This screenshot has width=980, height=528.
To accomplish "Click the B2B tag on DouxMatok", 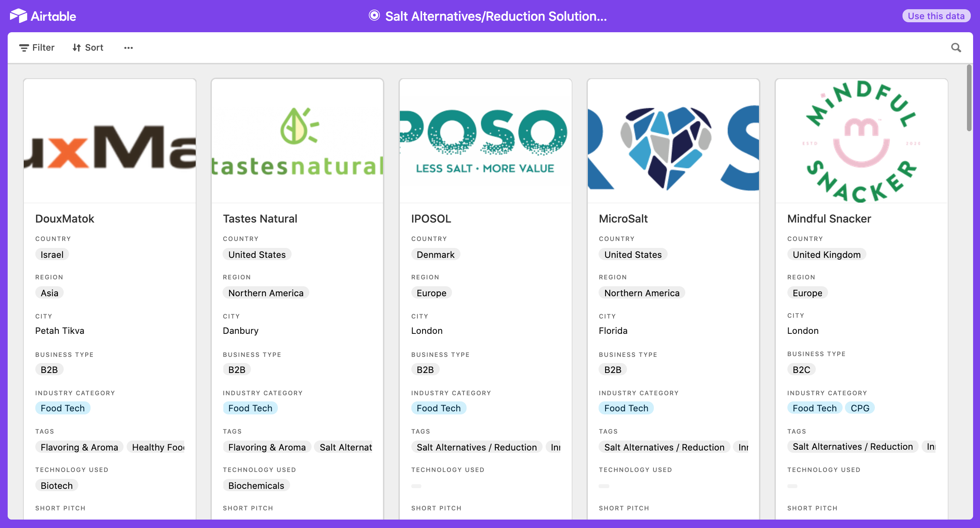I will click(x=49, y=370).
